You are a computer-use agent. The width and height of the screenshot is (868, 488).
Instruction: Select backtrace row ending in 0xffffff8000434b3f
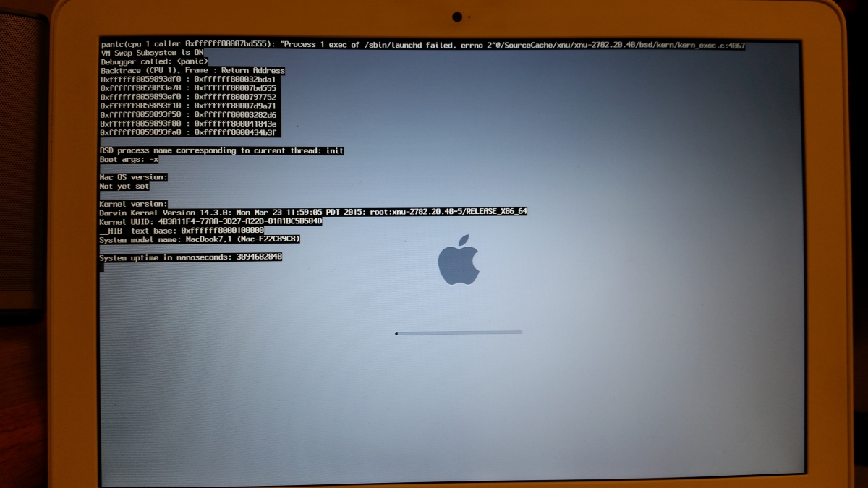pyautogui.click(x=188, y=132)
